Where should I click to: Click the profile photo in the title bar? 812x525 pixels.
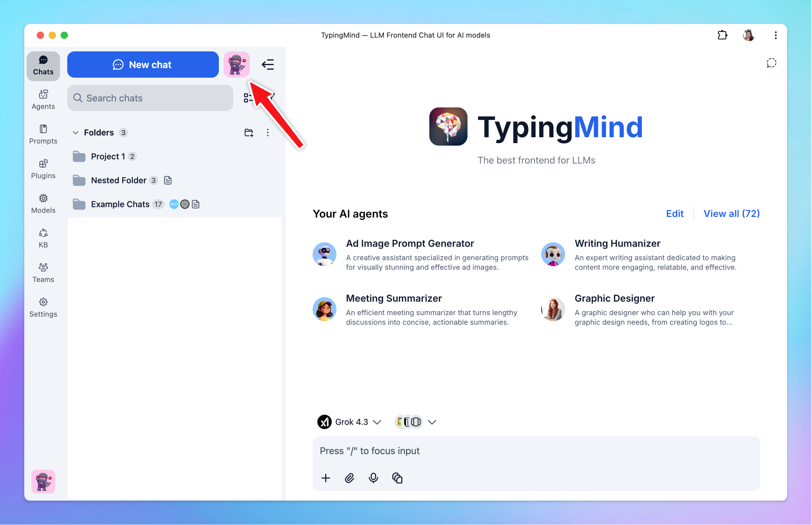749,35
